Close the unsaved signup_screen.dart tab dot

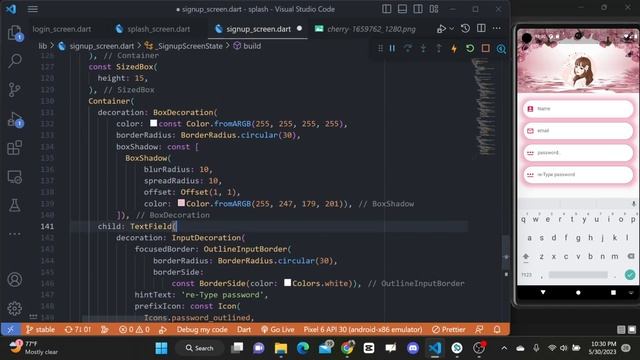(x=300, y=29)
